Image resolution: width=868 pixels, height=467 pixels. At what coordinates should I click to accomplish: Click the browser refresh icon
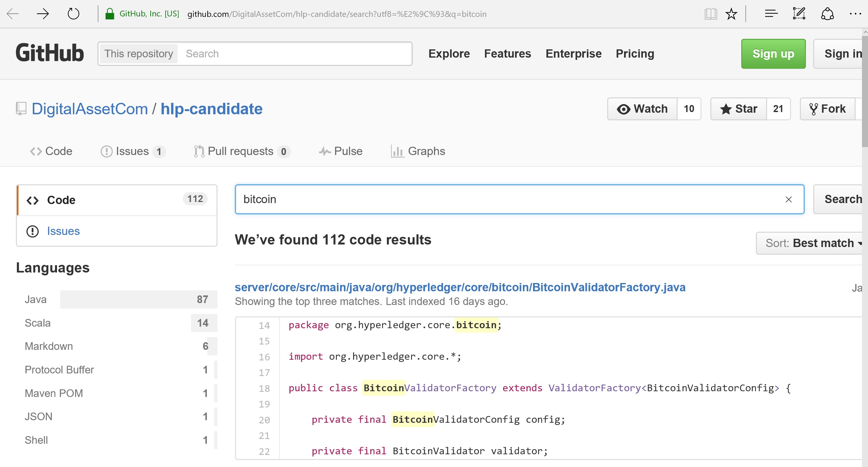[x=73, y=14]
